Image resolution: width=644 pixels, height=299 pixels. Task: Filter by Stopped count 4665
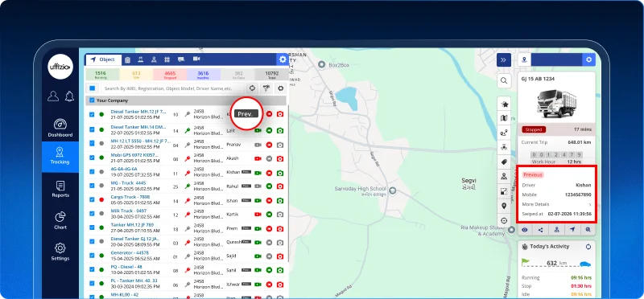click(170, 75)
